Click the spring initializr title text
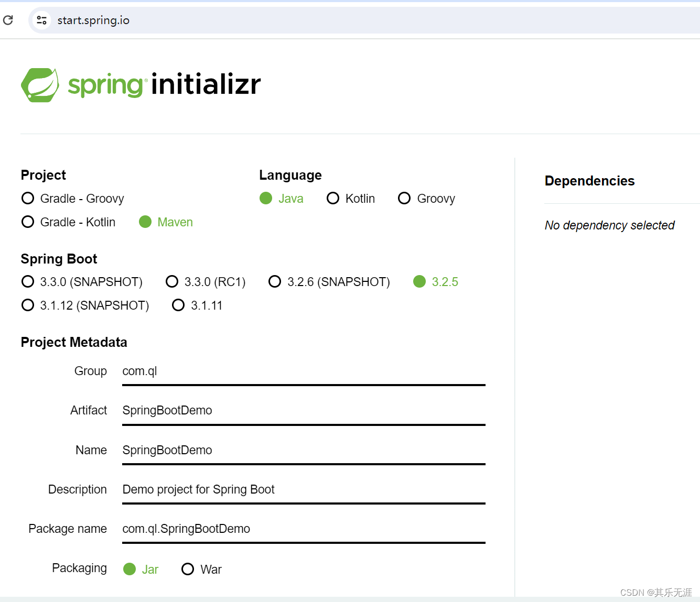This screenshot has height=602, width=700. 164,84
